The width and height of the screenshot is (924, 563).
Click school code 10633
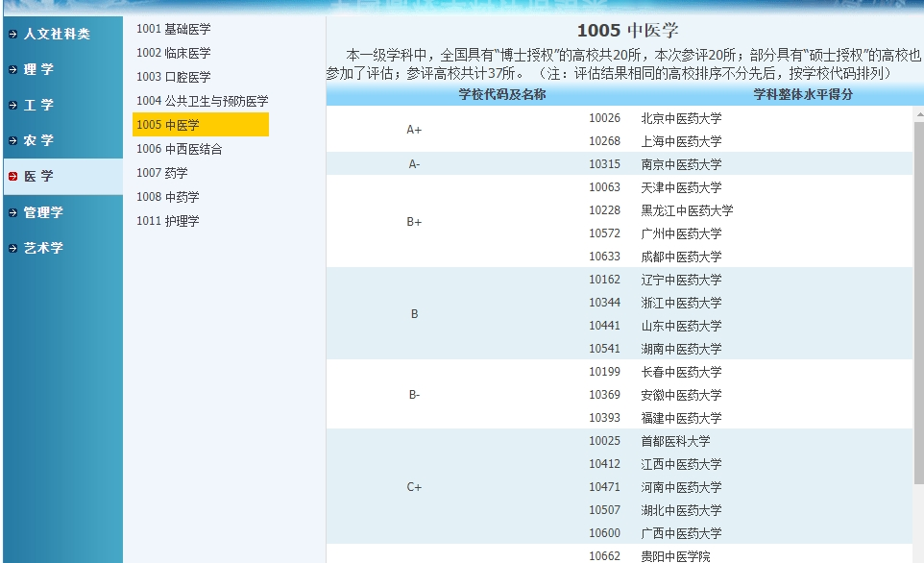point(604,257)
